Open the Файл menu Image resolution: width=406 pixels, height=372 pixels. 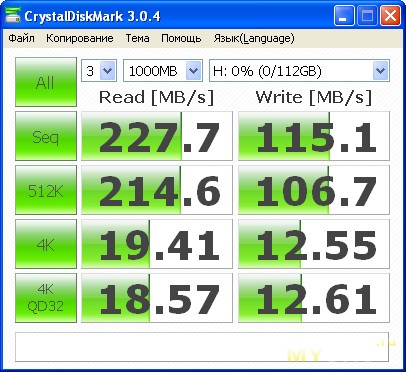pos(22,38)
